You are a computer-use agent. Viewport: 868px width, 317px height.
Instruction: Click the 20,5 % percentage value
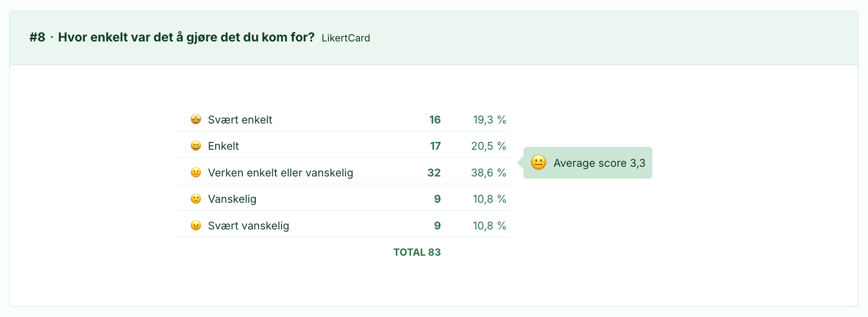pyautogui.click(x=488, y=146)
